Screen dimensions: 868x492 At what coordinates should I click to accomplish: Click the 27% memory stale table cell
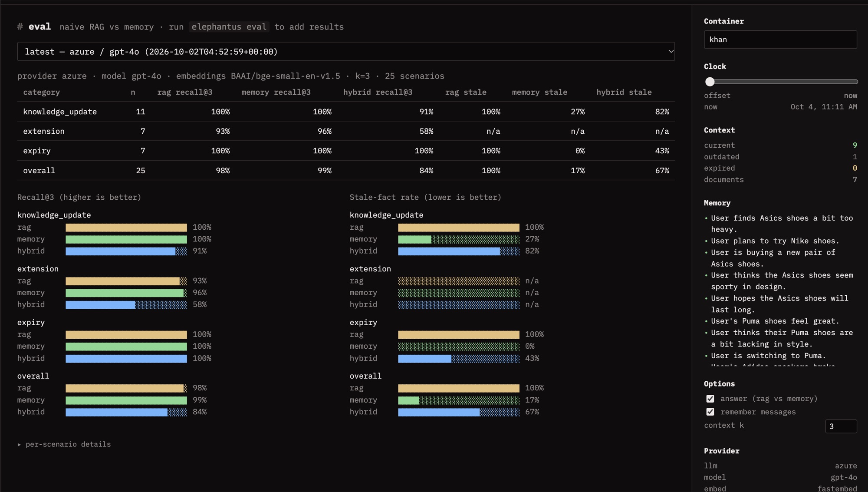pyautogui.click(x=578, y=112)
